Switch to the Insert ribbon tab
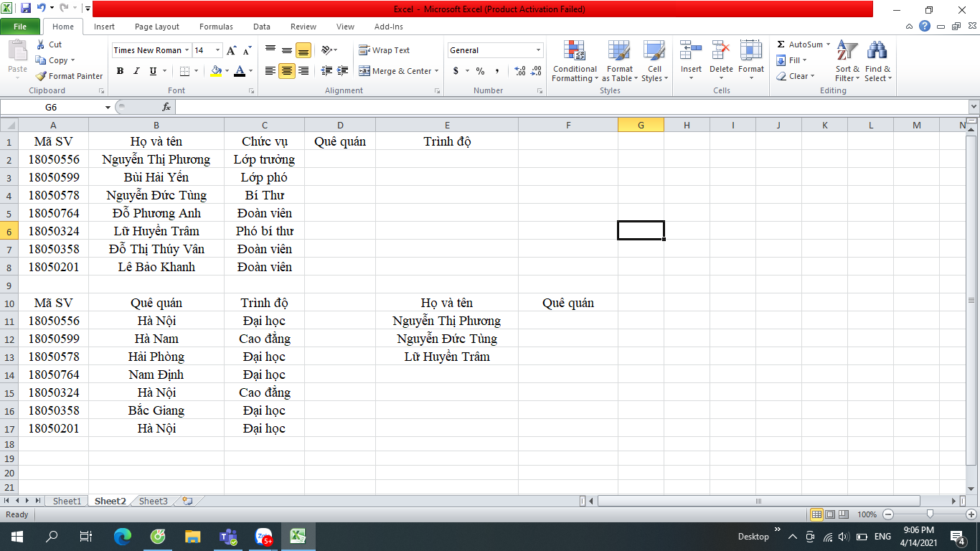The height and width of the screenshot is (551, 980). [x=104, y=27]
